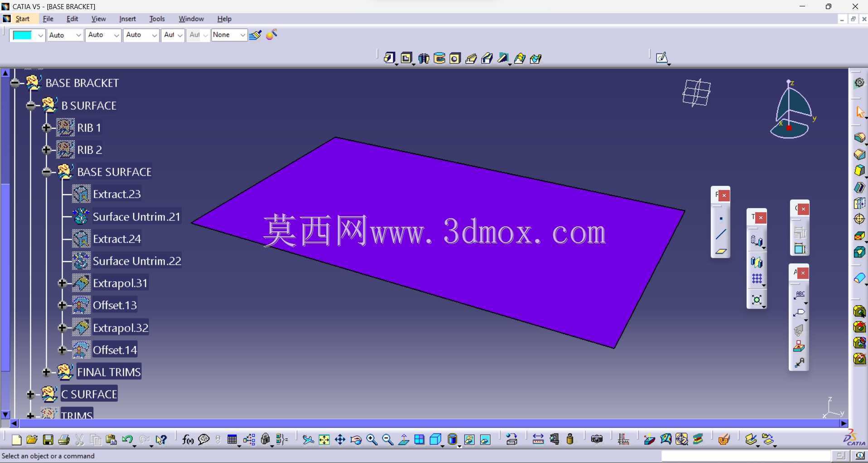Image resolution: width=868 pixels, height=463 pixels.
Task: Open the cyan color swatch dropdown
Action: [x=40, y=35]
